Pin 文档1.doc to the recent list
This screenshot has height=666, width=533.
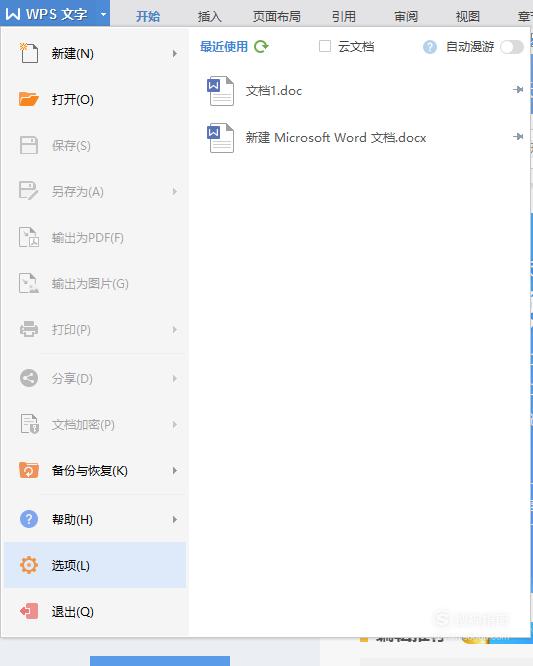pos(518,90)
